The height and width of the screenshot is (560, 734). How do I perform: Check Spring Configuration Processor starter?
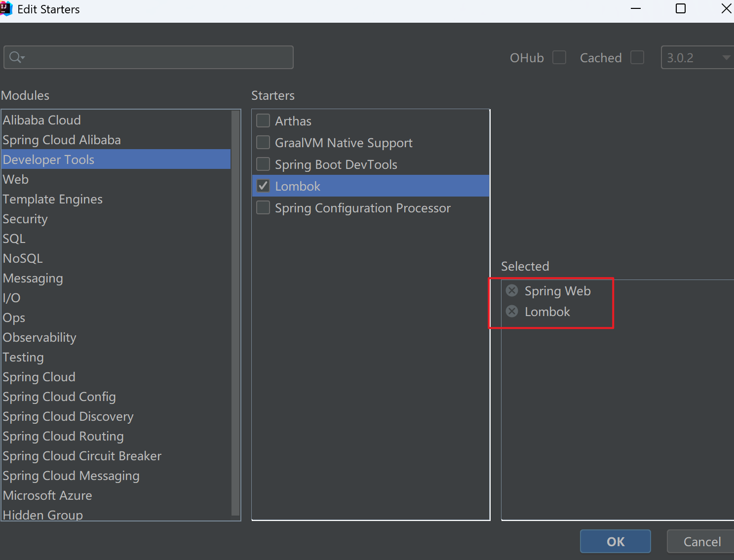click(263, 207)
